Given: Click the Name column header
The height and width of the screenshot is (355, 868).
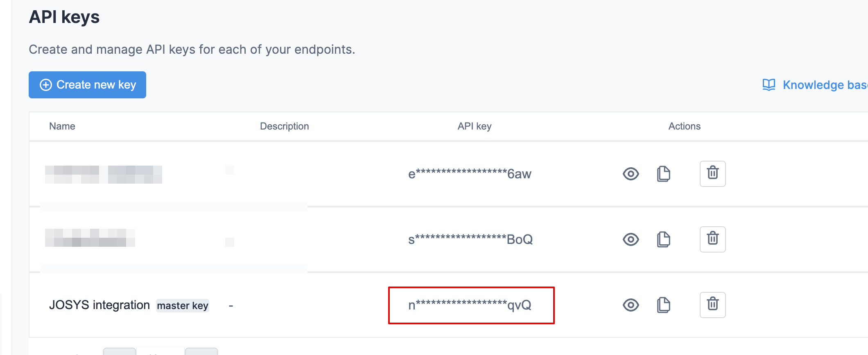Looking at the screenshot, I should 62,126.
